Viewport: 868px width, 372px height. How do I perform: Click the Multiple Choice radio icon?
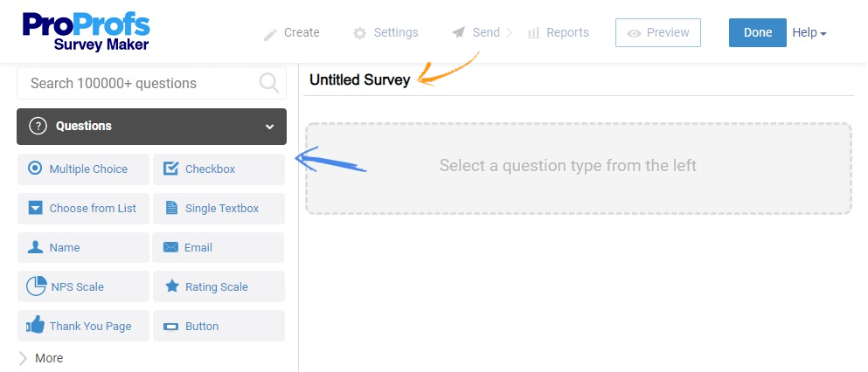pos(35,169)
